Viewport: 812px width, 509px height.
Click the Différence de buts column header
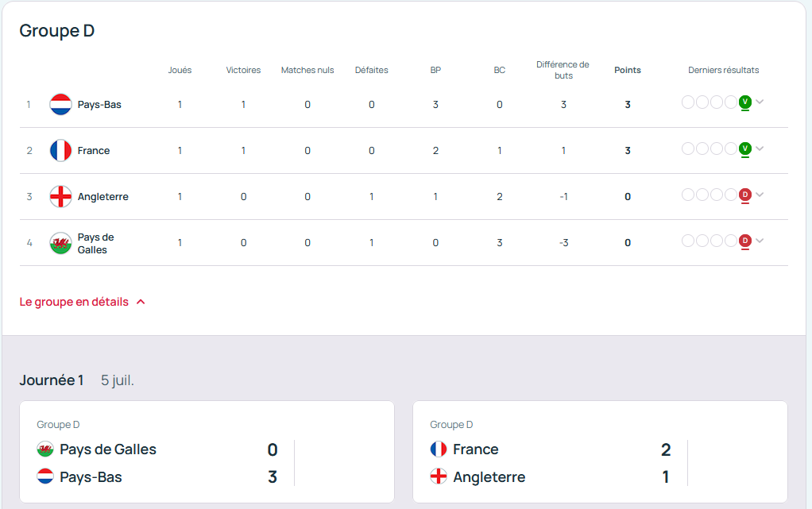[563, 70]
